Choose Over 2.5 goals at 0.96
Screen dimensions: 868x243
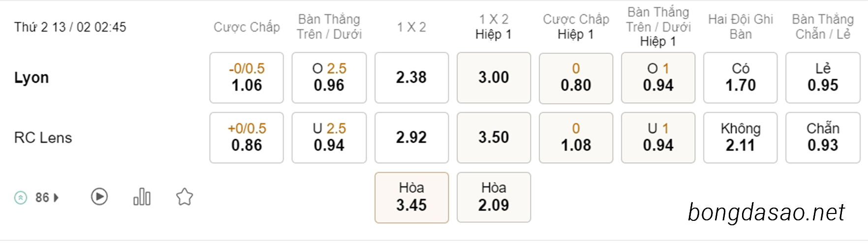tap(329, 78)
